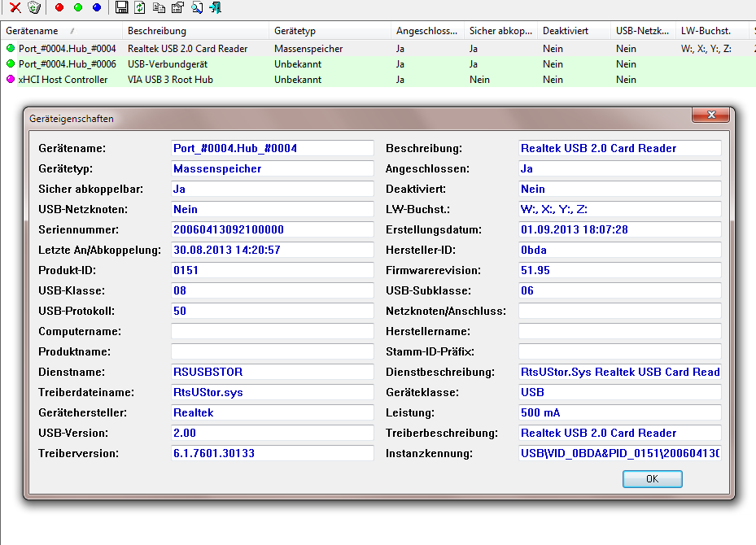Screen dimensions: 756x545
Task: Select Port_#0004.Hub_#0006 row name
Action: tap(67, 64)
